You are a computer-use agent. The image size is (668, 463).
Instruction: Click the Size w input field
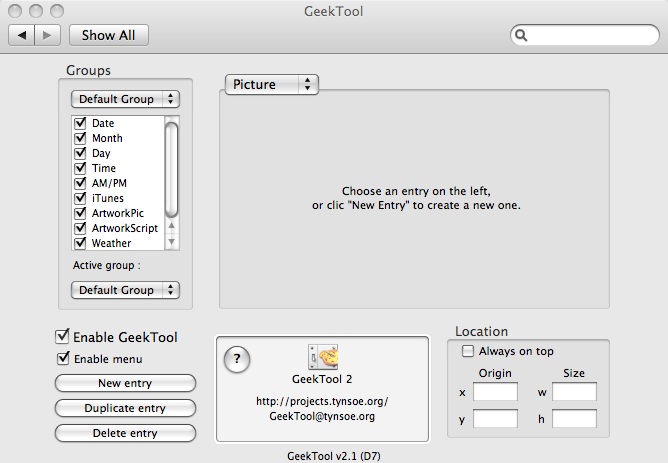tap(574, 391)
